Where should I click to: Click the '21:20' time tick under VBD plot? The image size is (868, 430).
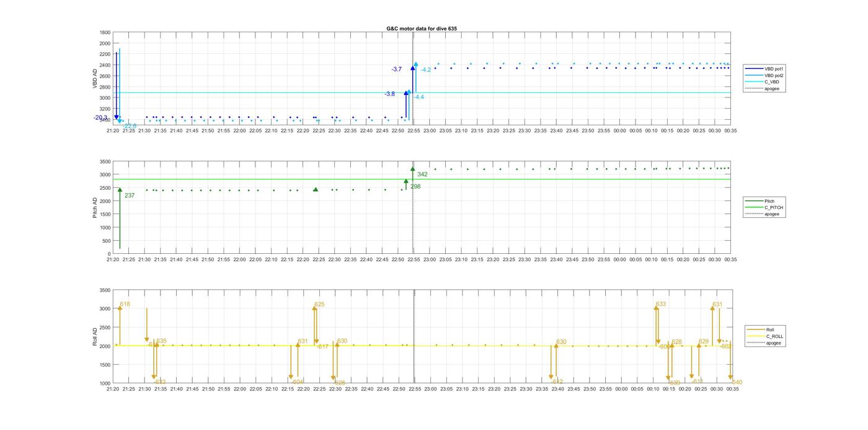click(x=113, y=130)
